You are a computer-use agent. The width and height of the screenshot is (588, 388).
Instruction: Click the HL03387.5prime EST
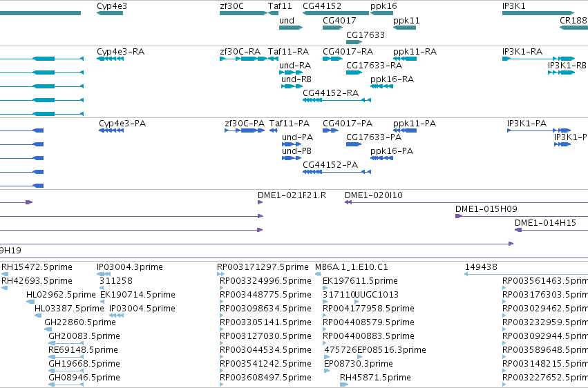[38, 316]
